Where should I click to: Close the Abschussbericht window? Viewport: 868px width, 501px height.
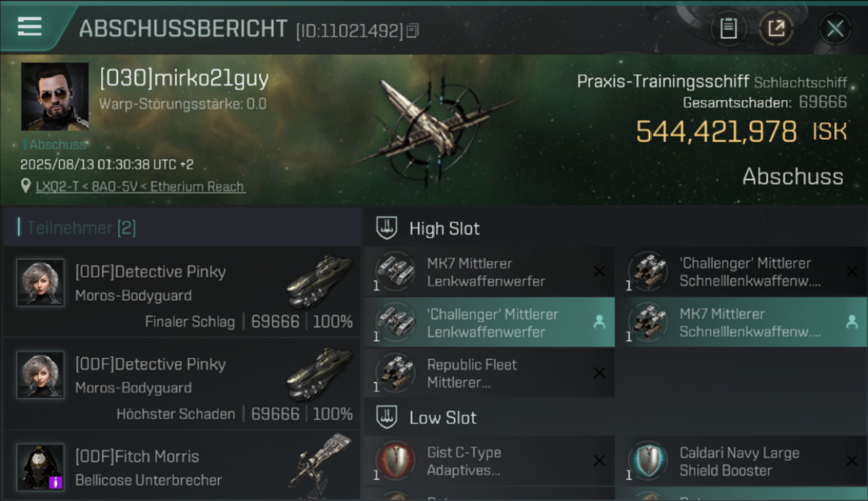(835, 29)
